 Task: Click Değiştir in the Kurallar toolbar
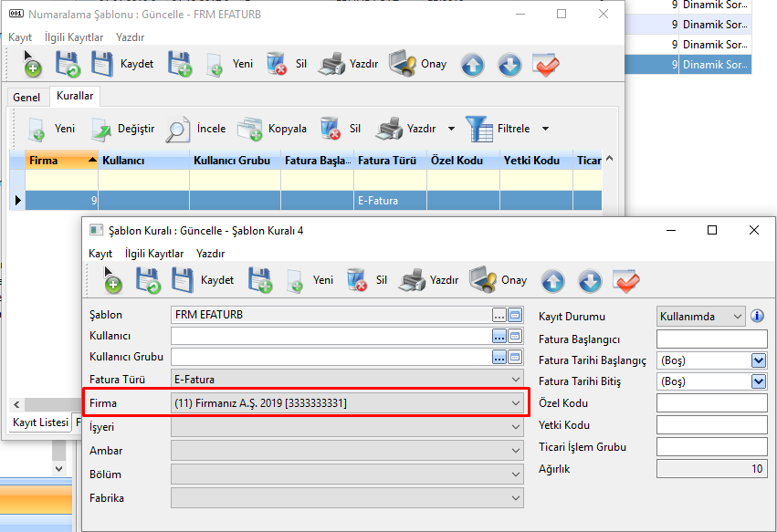[x=123, y=129]
